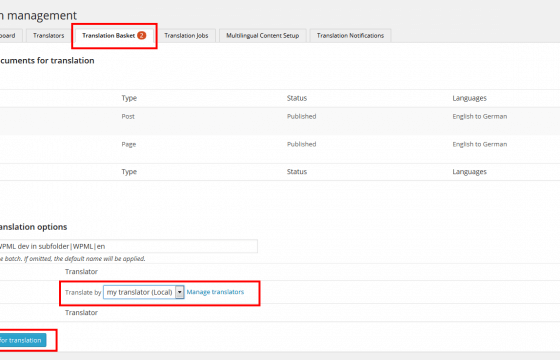Click the bottom Languages footer header
The image size is (560, 360).
pos(469,172)
